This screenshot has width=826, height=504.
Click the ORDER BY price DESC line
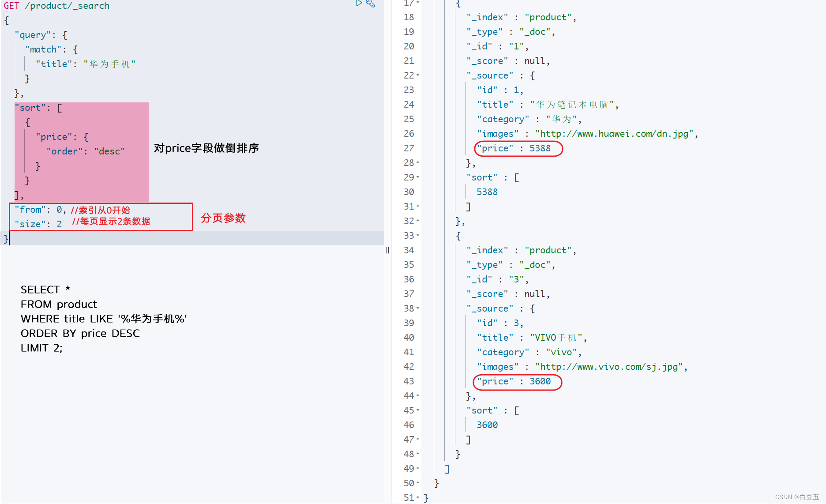point(80,333)
